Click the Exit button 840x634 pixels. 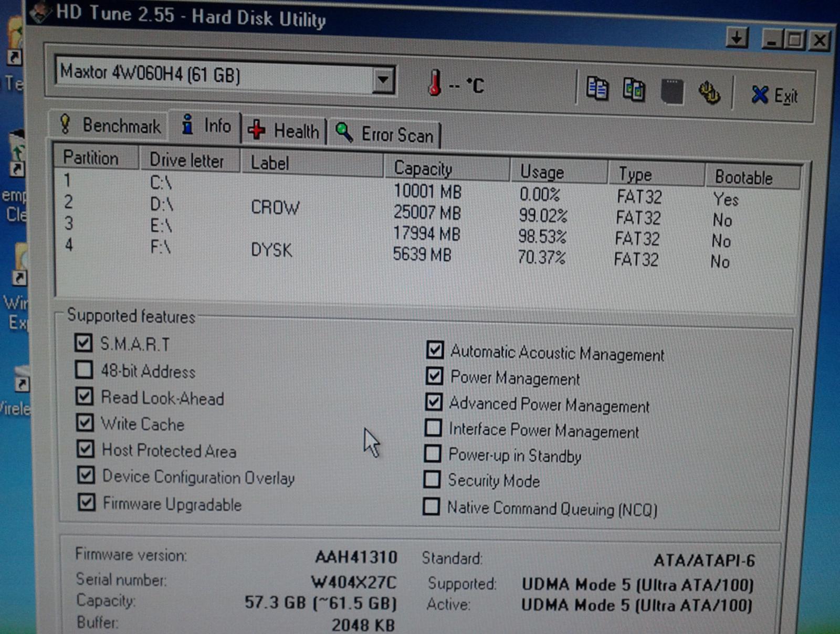pyautogui.click(x=774, y=96)
